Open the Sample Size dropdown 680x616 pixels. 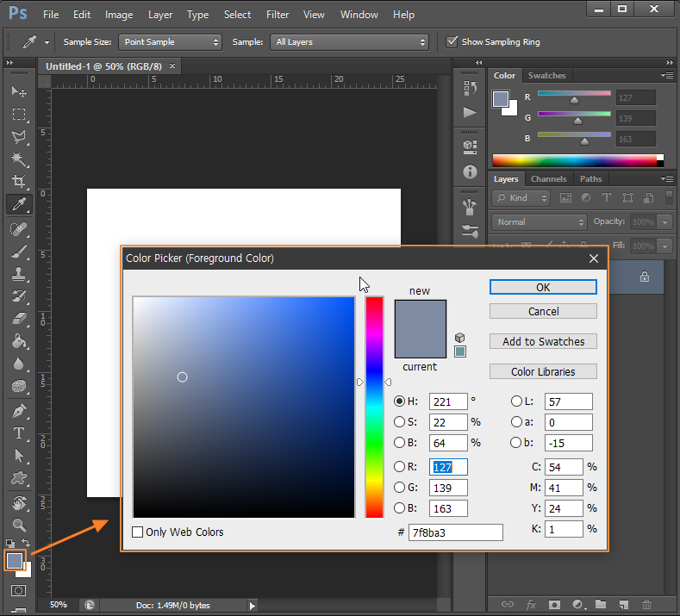pyautogui.click(x=170, y=42)
